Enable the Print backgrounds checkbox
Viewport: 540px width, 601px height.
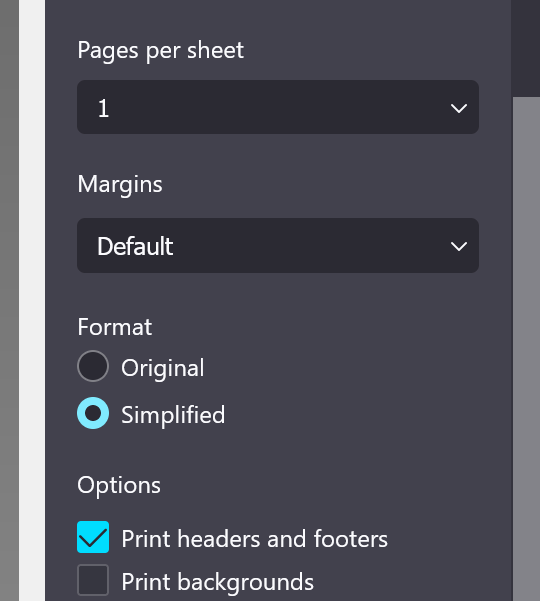93,580
